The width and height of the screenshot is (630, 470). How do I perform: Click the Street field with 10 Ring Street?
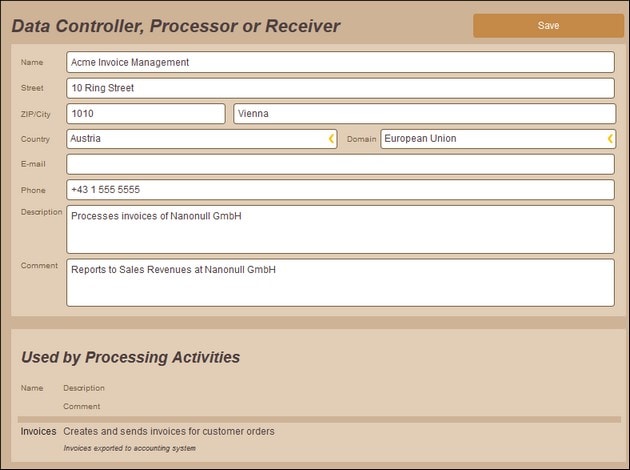tap(340, 88)
